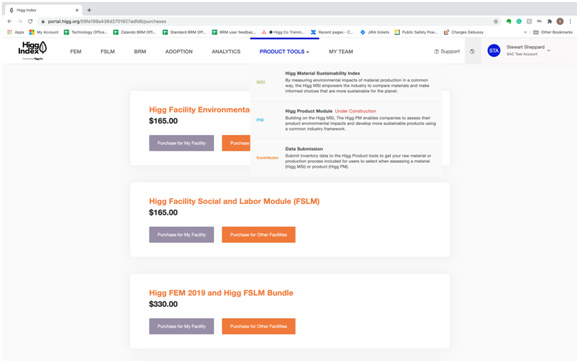Close the Higg Index browser tab
The width and height of the screenshot is (579, 363).
(x=77, y=10)
